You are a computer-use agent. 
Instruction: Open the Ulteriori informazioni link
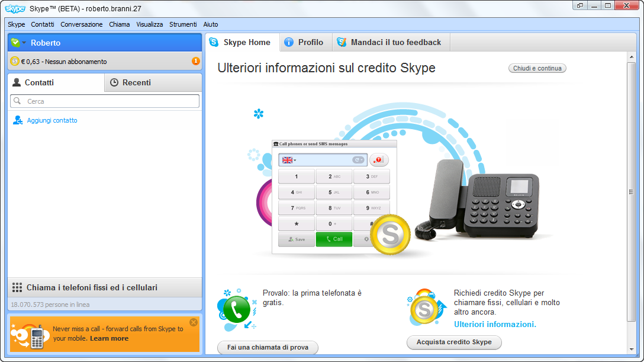pyautogui.click(x=495, y=324)
